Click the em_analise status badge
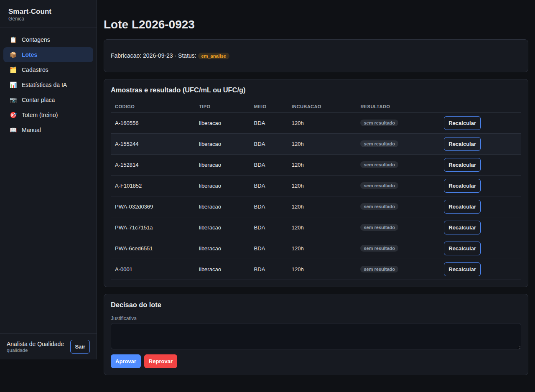The image size is (535, 392). point(214,56)
